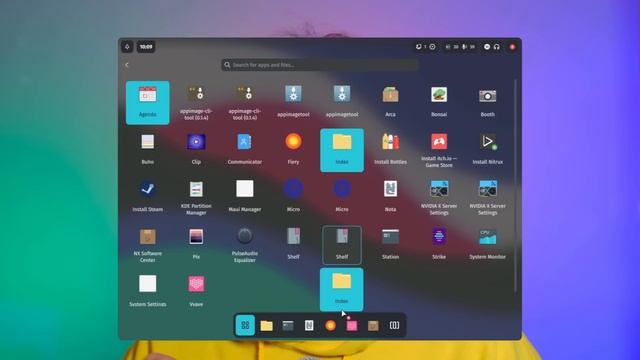Click the pink app icon in the dock
Screen dimensions: 640x360
[x=351, y=325]
